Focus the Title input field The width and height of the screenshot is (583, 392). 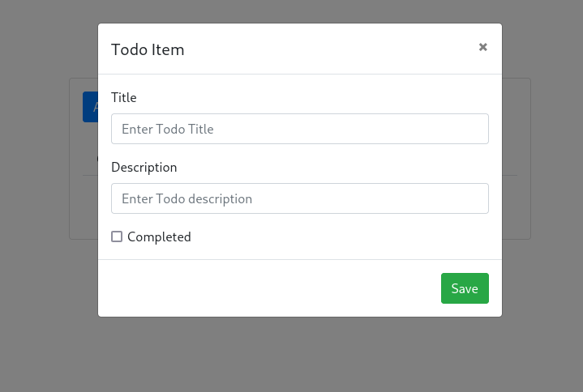(x=300, y=129)
